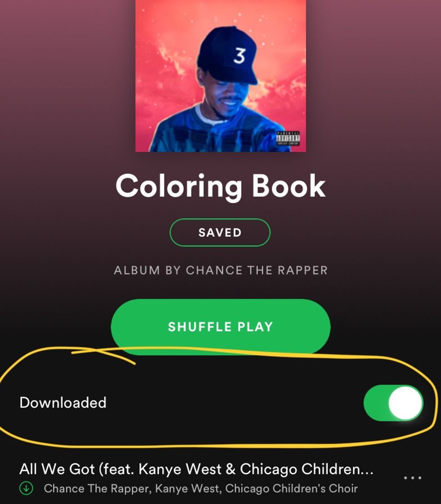The width and height of the screenshot is (441, 504).
Task: Tap Kanye West in the track artists line
Action: tap(188, 489)
